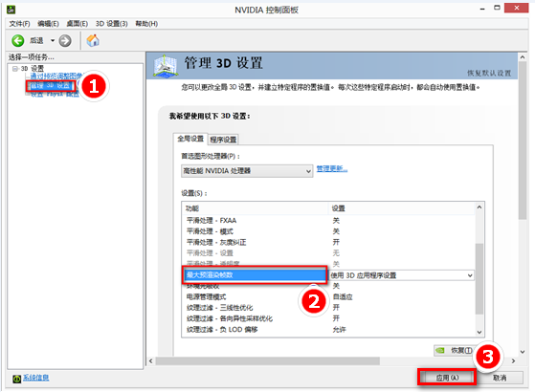Click the green Back arrow icon
This screenshot has height=392, width=535.
(18, 40)
